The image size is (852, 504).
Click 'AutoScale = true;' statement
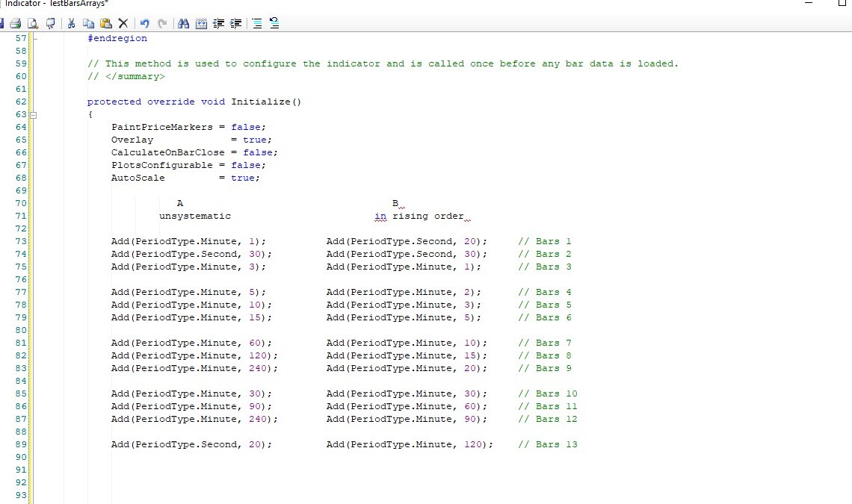185,178
